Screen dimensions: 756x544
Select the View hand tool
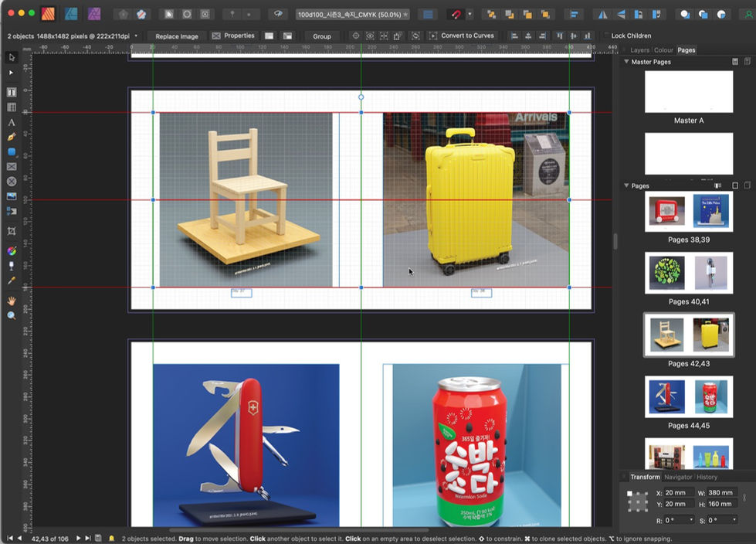12,301
